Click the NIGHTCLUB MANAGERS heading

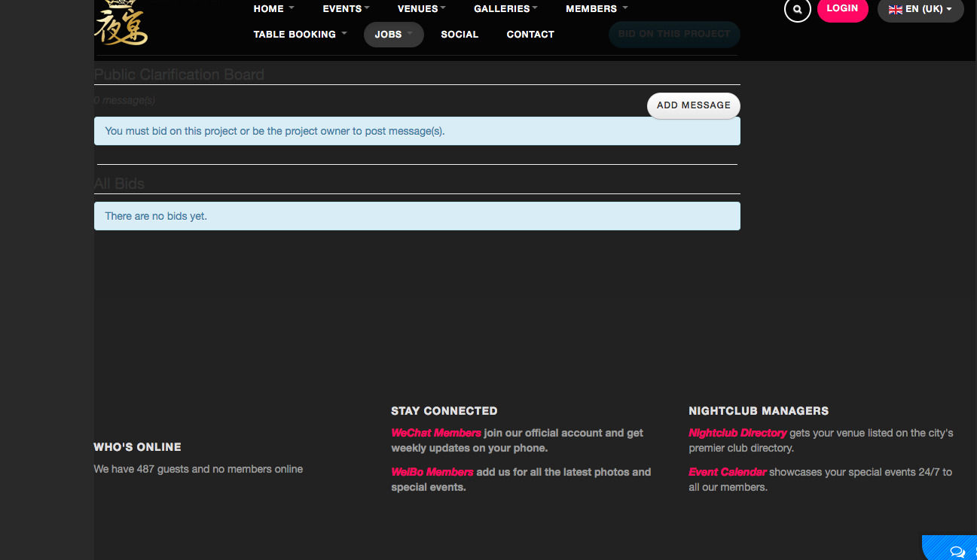tap(759, 411)
